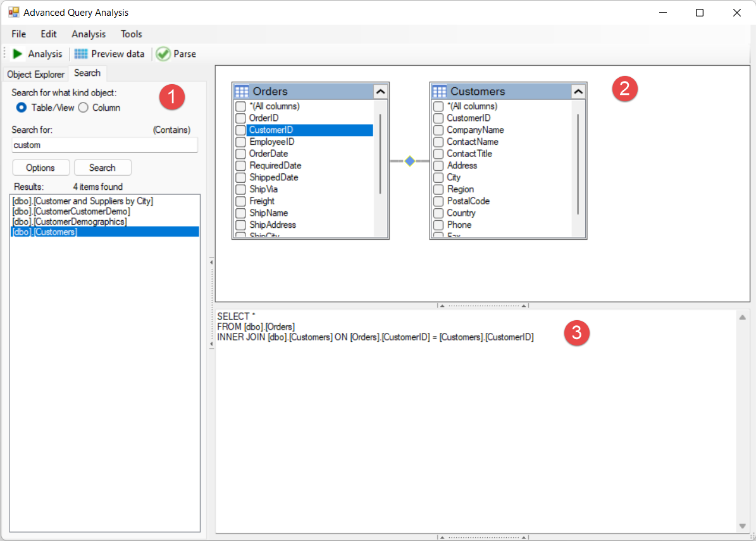The image size is (756, 541).
Task: Enable the CompanyName checkbox in Customers
Action: pos(438,130)
